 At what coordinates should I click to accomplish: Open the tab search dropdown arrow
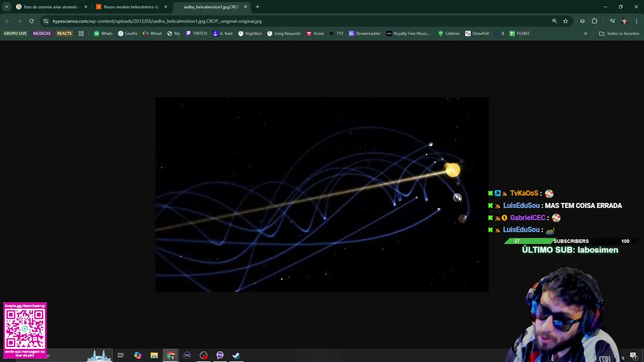click(x=7, y=7)
